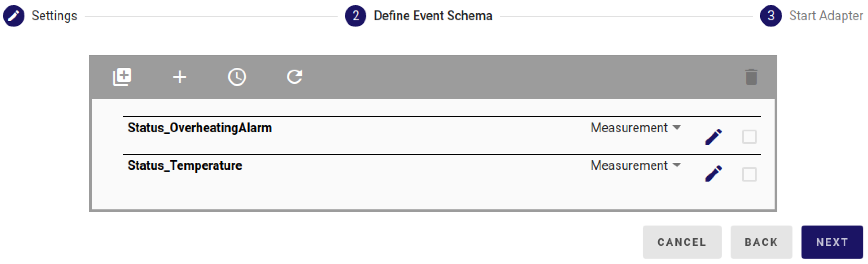This screenshot has width=868, height=264.
Task: Go to the Start Adapter step
Action: pos(825,16)
